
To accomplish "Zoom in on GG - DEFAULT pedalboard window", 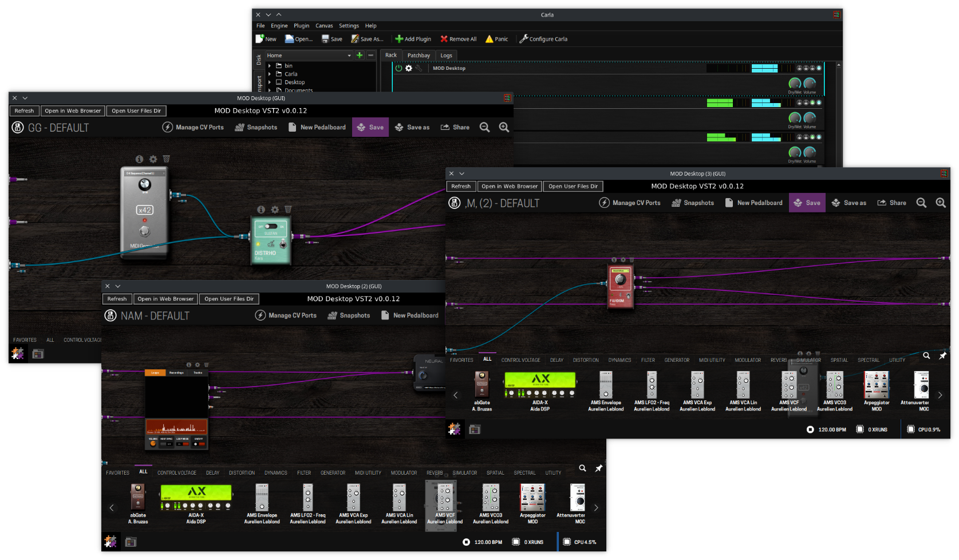I will click(x=504, y=127).
